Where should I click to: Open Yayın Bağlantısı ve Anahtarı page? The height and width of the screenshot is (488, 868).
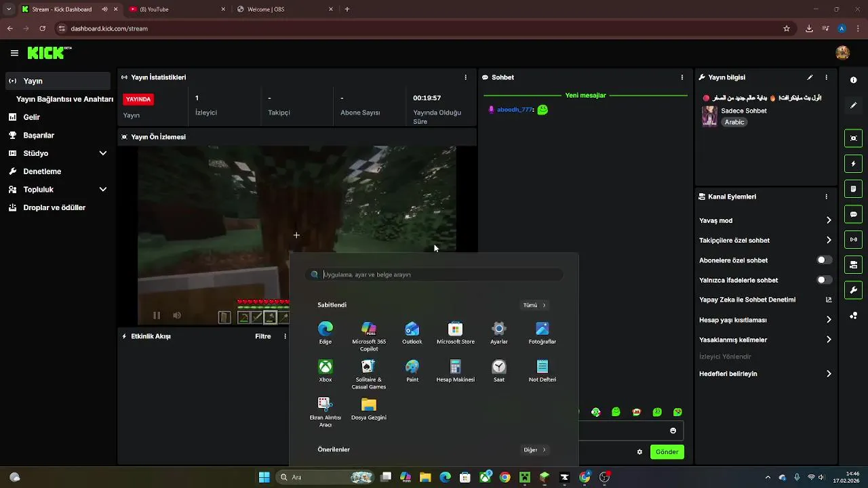64,99
